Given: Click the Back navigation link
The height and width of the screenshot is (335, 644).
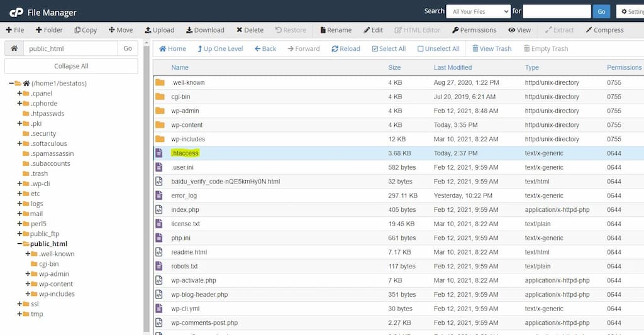Looking at the screenshot, I should pyautogui.click(x=265, y=49).
